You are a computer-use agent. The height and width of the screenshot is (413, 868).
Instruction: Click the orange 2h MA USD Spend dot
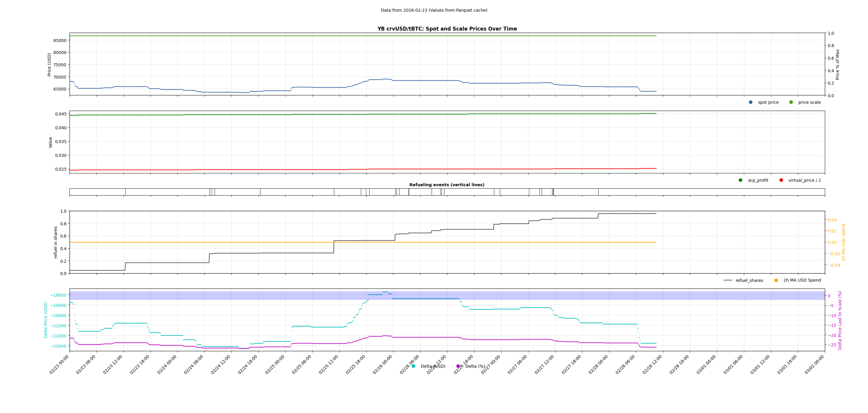coord(776,280)
